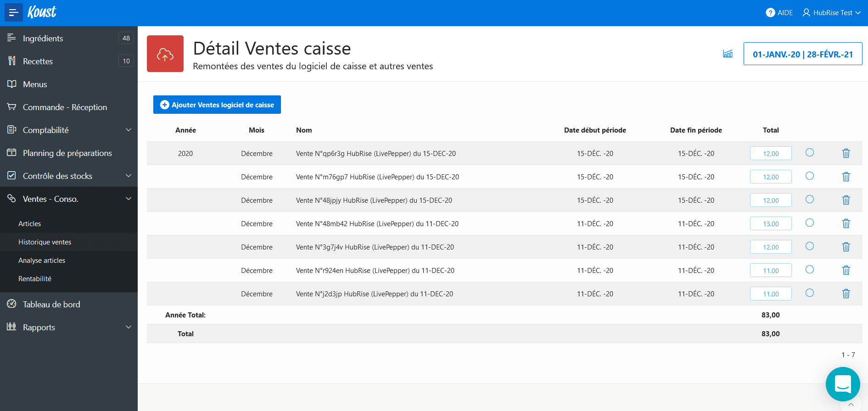The image size is (868, 411).
Task: Click the Date début période column header
Action: pos(595,130)
